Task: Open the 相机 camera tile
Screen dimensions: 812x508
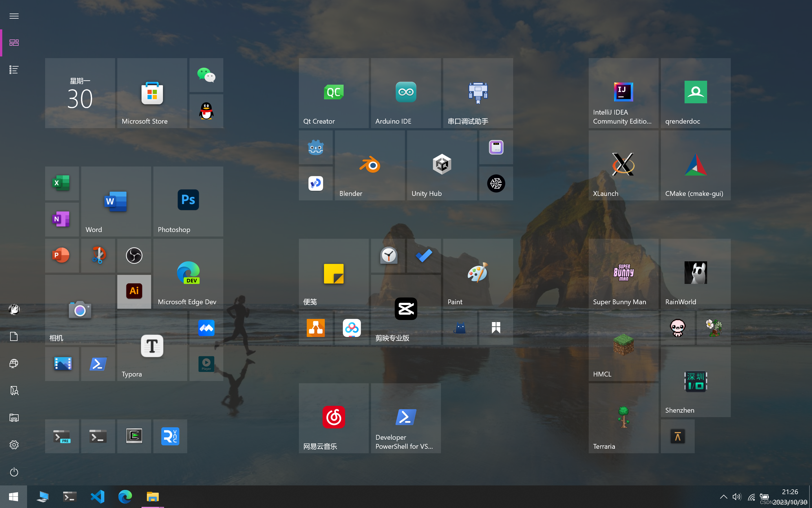Action: pos(80,310)
